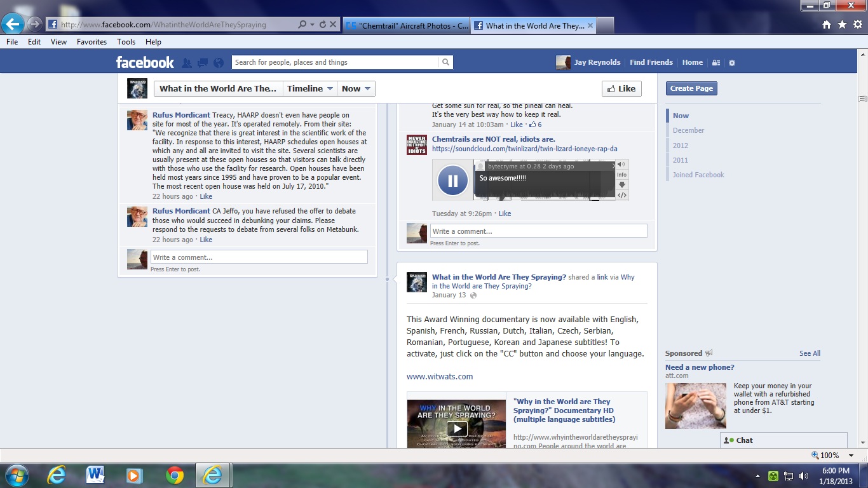Jump to 2011 in the timeline
Screen dimensions: 868x488
tap(681, 160)
